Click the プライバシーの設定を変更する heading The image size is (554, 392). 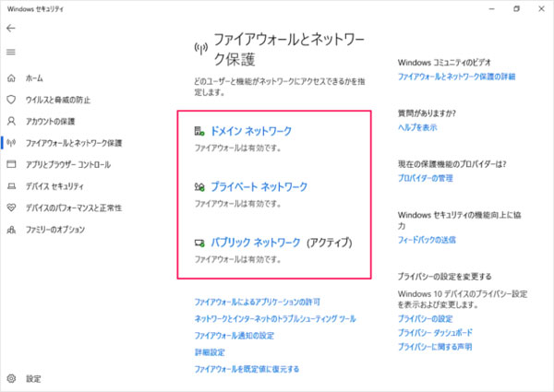click(444, 277)
